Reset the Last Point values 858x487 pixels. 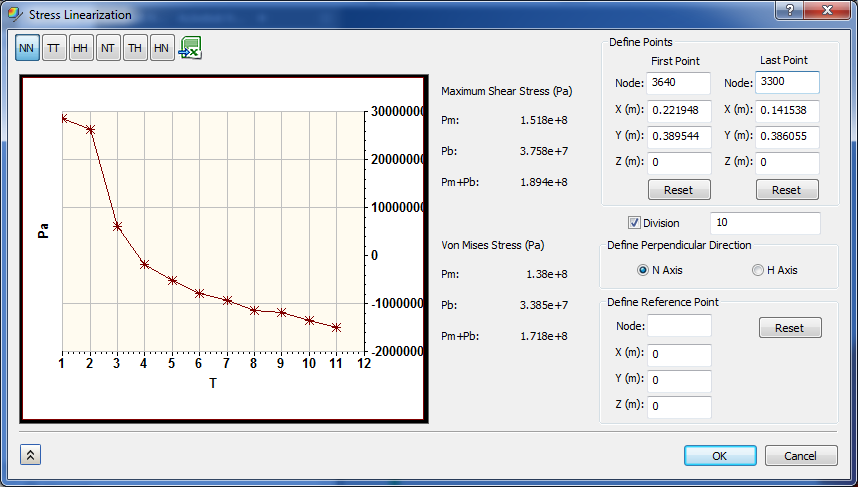[x=786, y=190]
